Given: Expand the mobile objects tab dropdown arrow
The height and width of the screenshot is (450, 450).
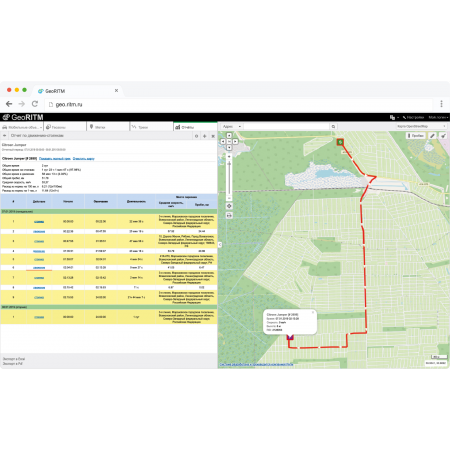Looking at the screenshot, I should click(41, 127).
